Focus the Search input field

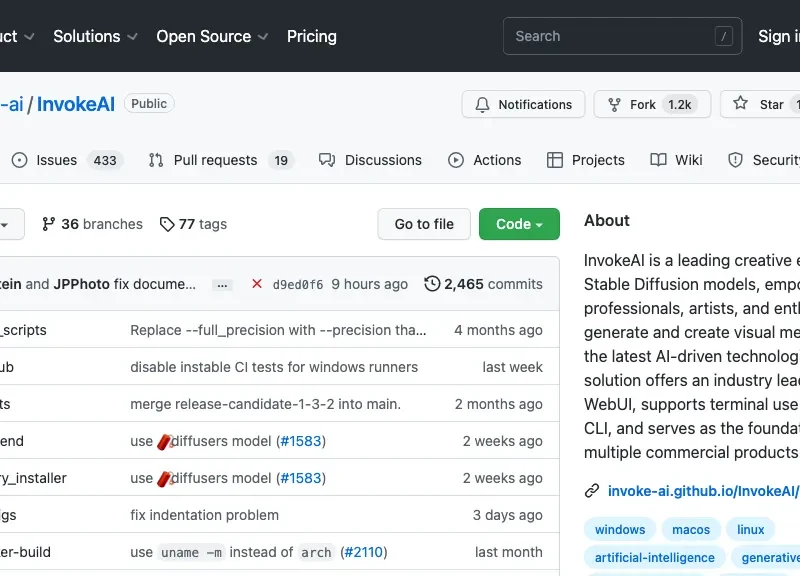coord(622,36)
